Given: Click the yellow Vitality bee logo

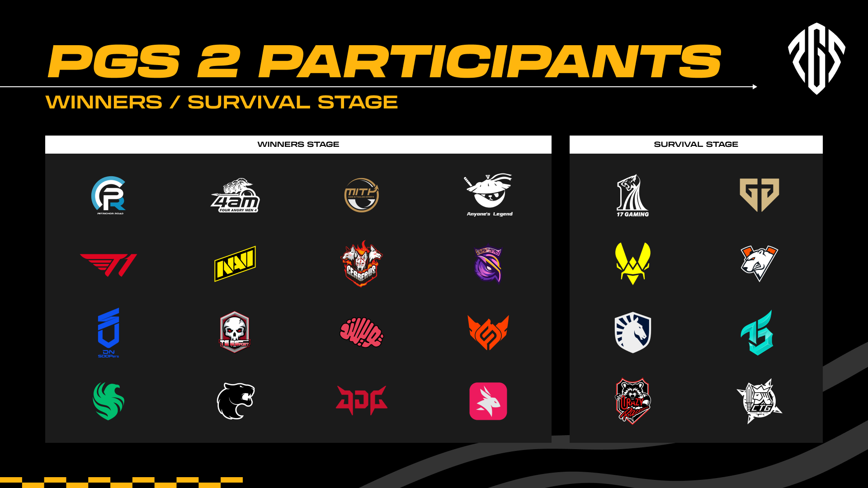Looking at the screenshot, I should (x=633, y=264).
